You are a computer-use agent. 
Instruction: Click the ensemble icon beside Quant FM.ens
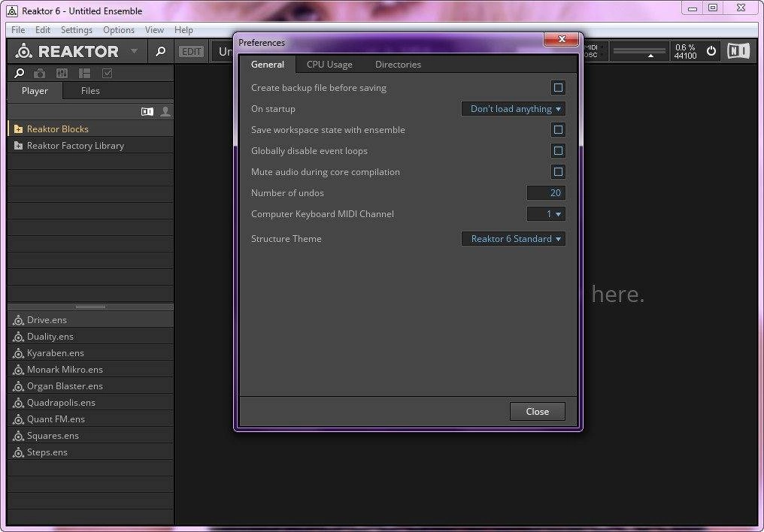coord(19,419)
